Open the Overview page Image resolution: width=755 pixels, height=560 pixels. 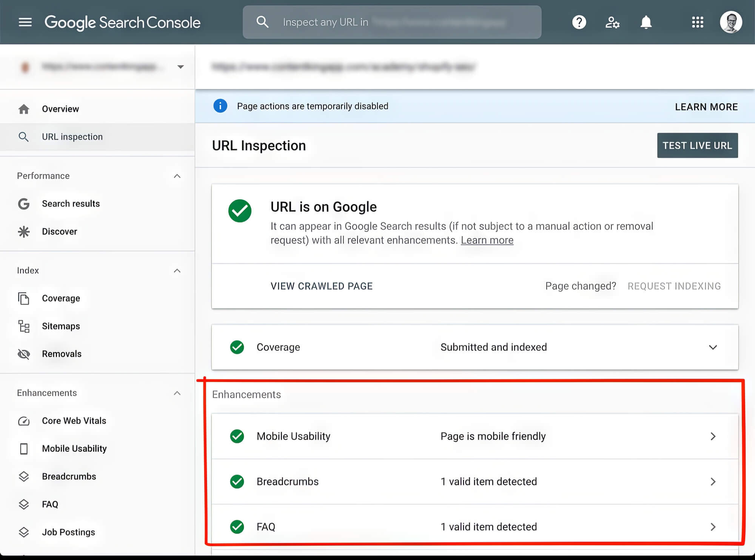coord(60,108)
